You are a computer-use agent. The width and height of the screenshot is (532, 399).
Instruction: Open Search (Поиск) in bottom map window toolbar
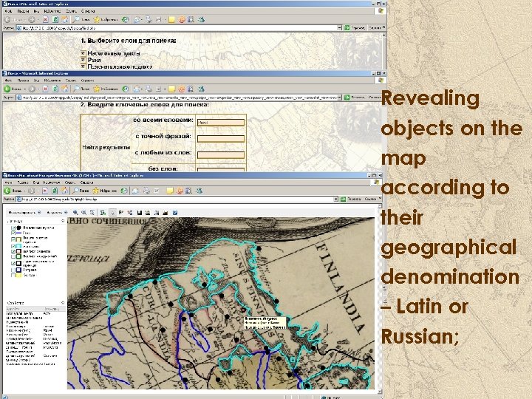click(x=81, y=191)
